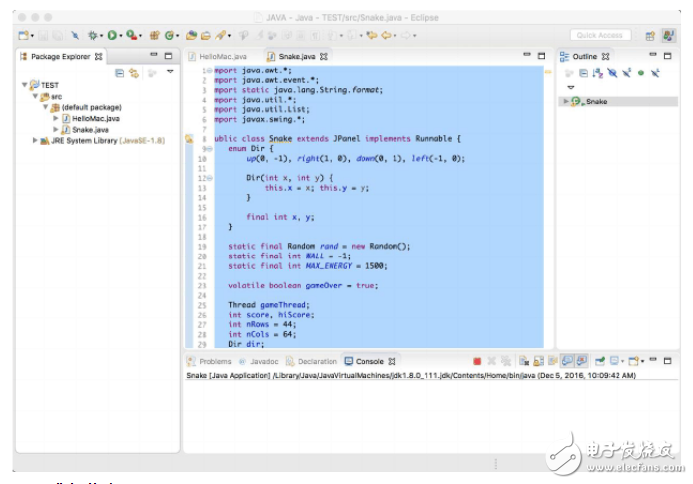This screenshot has height=484, width=693.
Task: Open the New Java Class dropdown arrow
Action: pyautogui.click(x=178, y=36)
